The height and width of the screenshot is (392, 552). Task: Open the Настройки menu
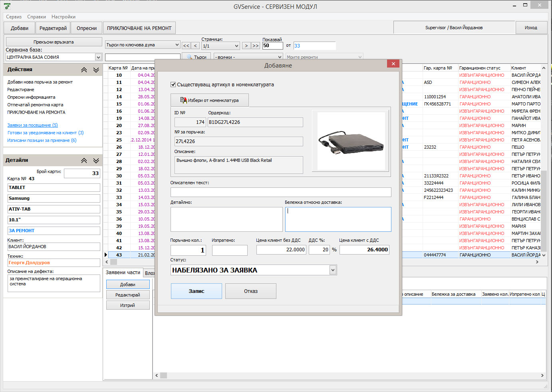tap(63, 17)
